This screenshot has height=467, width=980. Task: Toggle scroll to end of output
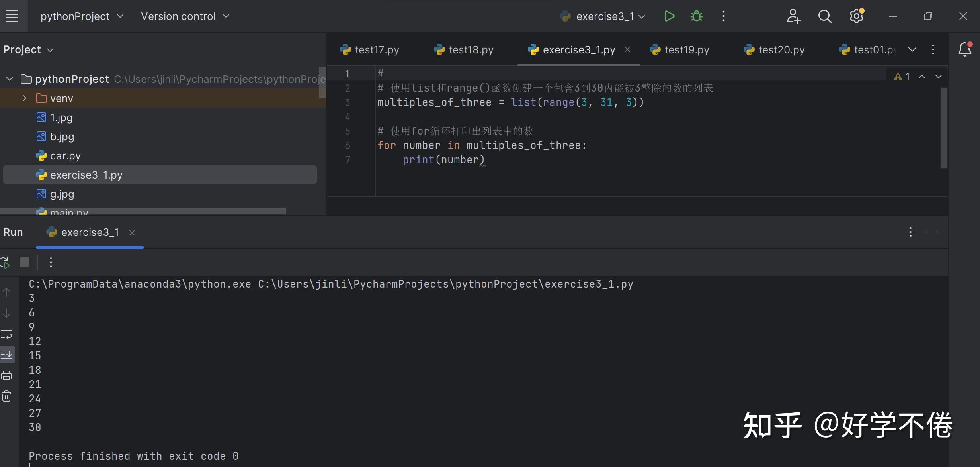(7, 354)
